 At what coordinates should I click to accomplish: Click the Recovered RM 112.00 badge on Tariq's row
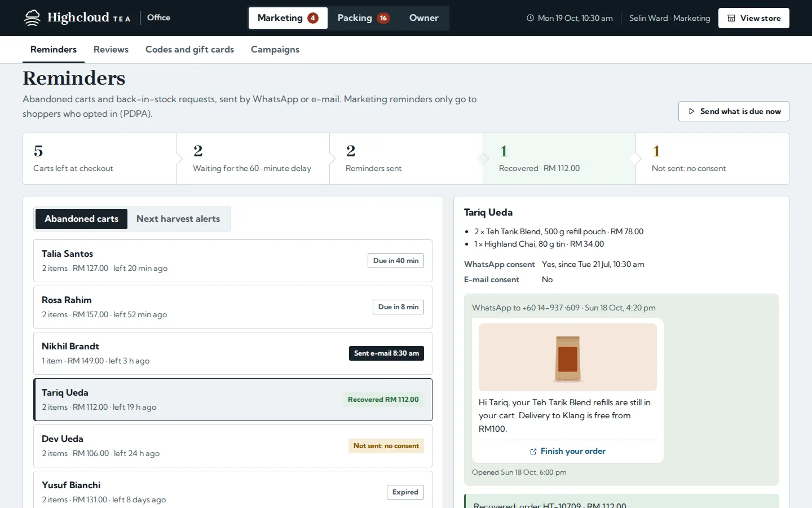[x=383, y=400]
